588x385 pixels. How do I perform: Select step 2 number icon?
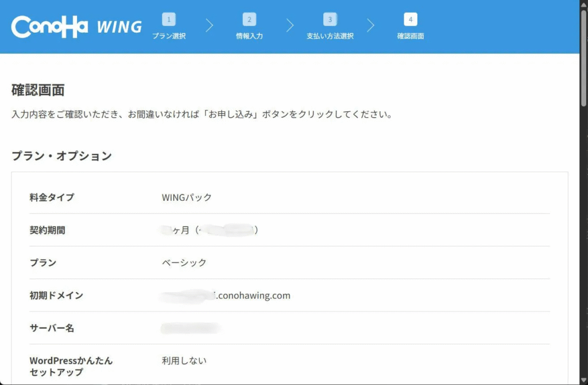[249, 20]
